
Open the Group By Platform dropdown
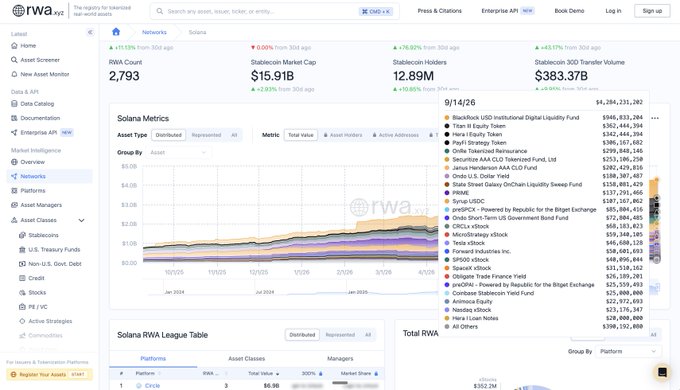point(628,351)
